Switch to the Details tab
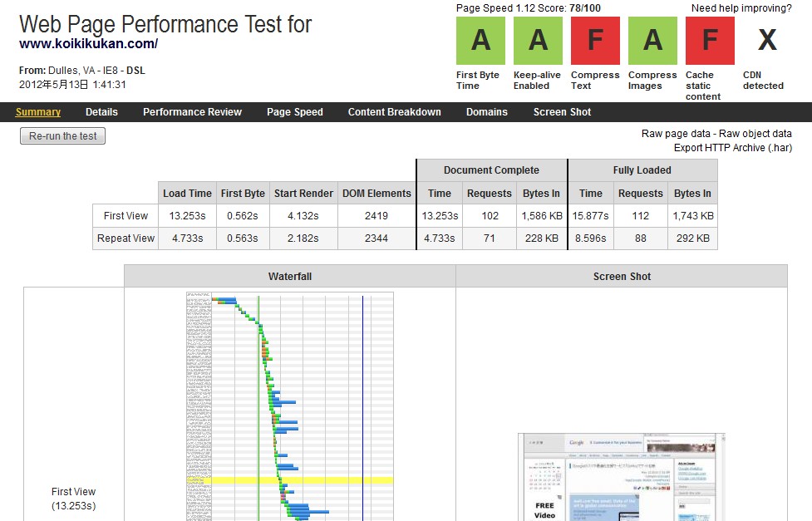This screenshot has width=812, height=521. tap(101, 112)
